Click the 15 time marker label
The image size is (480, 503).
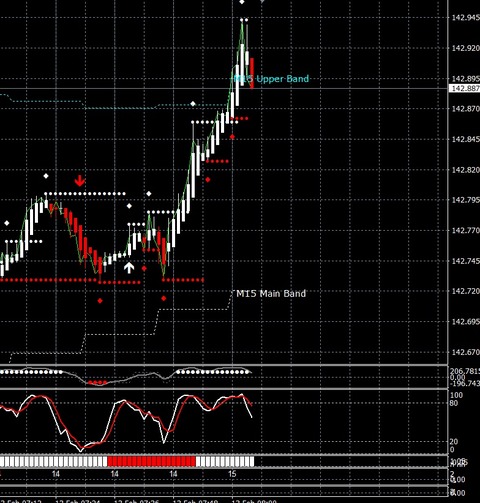coord(232,474)
